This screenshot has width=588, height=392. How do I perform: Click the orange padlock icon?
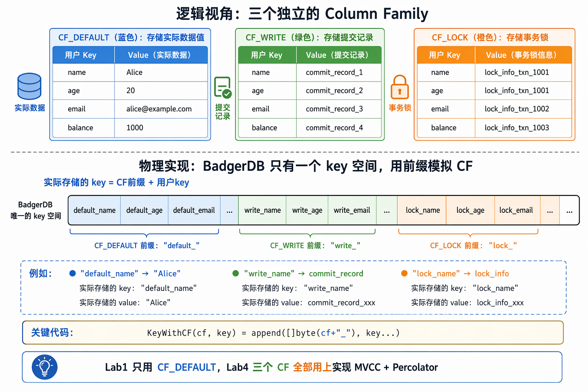coord(400,87)
